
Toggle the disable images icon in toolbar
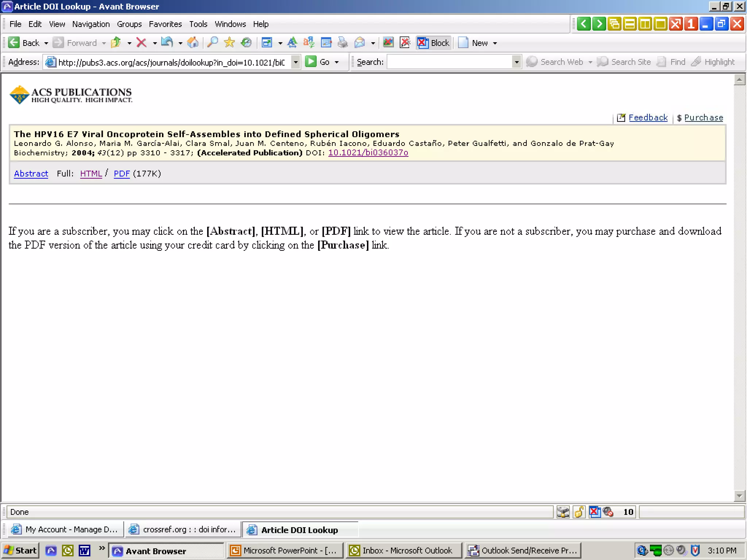[388, 43]
